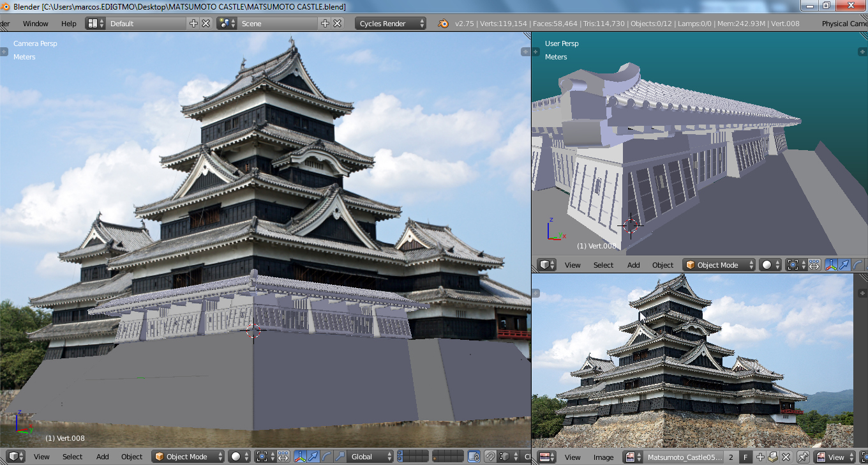Open pivot point selector in User Persp header
Viewport: 868px width, 465px height.
795,265
